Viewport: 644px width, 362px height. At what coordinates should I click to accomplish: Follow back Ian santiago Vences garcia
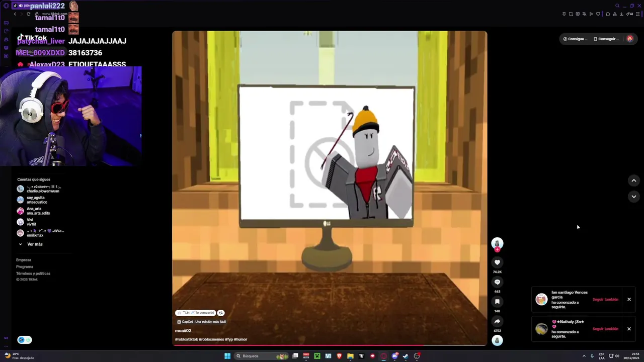coord(605,300)
